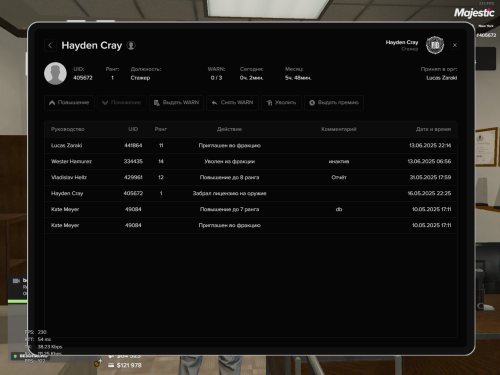Click the Действие column header
Viewport: 500px width, 375px height.
229,129
